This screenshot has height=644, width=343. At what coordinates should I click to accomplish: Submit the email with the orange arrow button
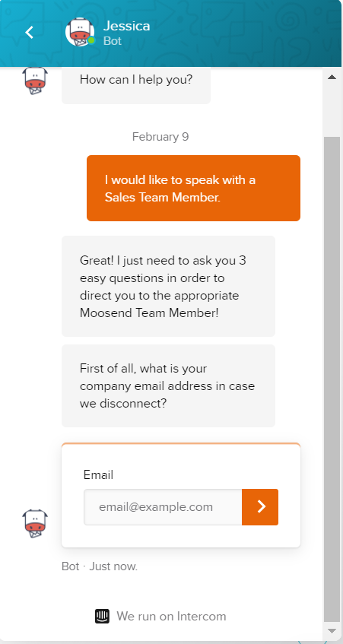pos(260,507)
